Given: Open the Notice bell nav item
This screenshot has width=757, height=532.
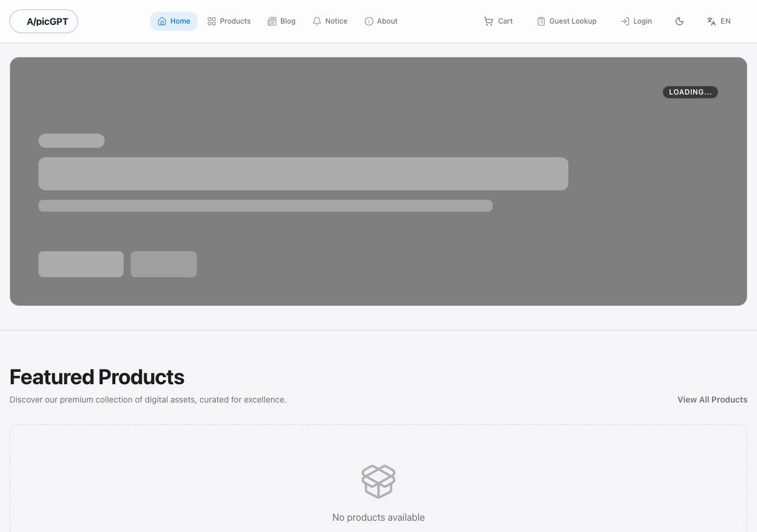Looking at the screenshot, I should pos(330,21).
